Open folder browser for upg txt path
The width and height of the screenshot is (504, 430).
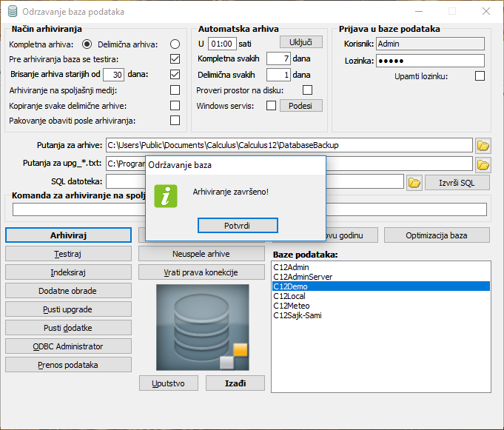click(483, 164)
